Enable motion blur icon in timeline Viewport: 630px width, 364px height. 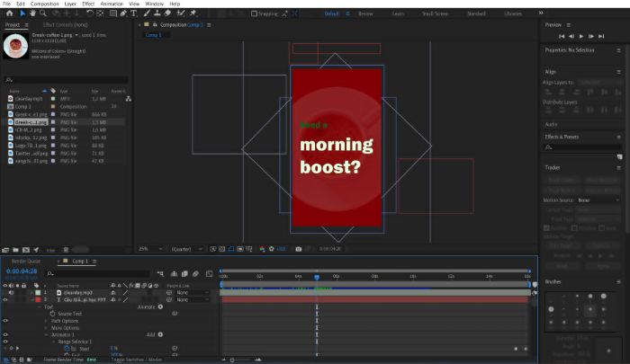coord(195,274)
